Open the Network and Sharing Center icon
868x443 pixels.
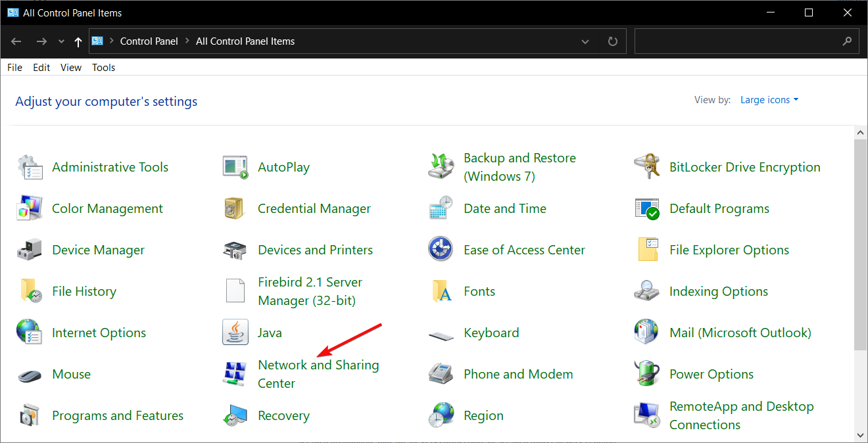tap(235, 375)
